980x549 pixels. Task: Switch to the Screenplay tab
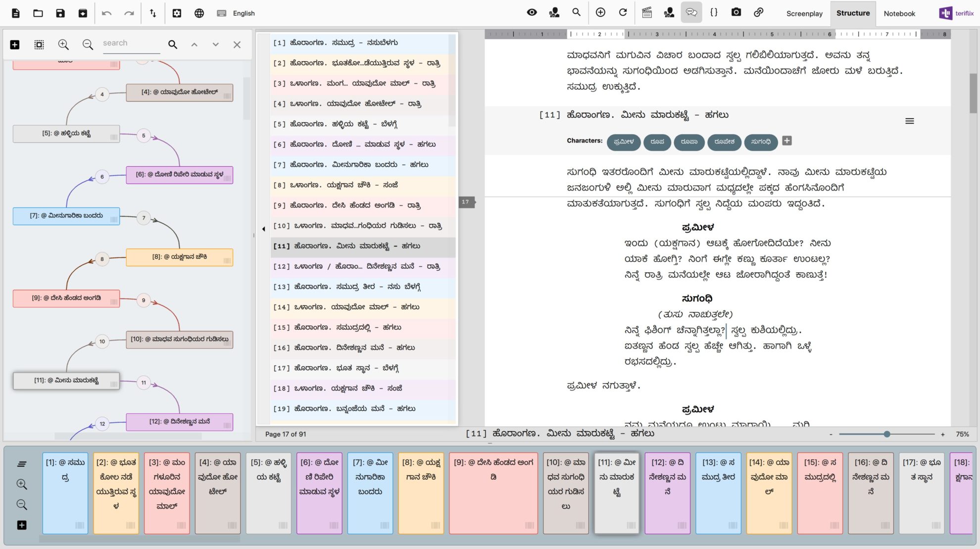804,13
